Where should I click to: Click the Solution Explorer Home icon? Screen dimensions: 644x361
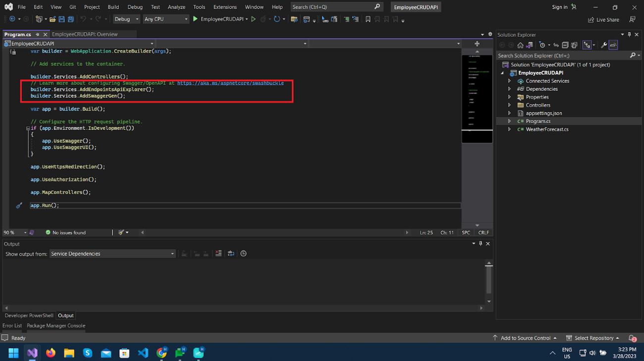tap(520, 45)
